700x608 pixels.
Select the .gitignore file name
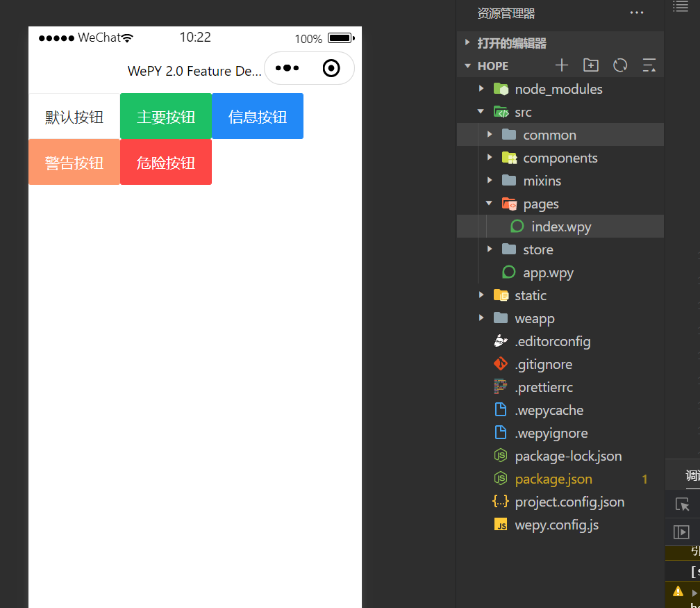543,365
